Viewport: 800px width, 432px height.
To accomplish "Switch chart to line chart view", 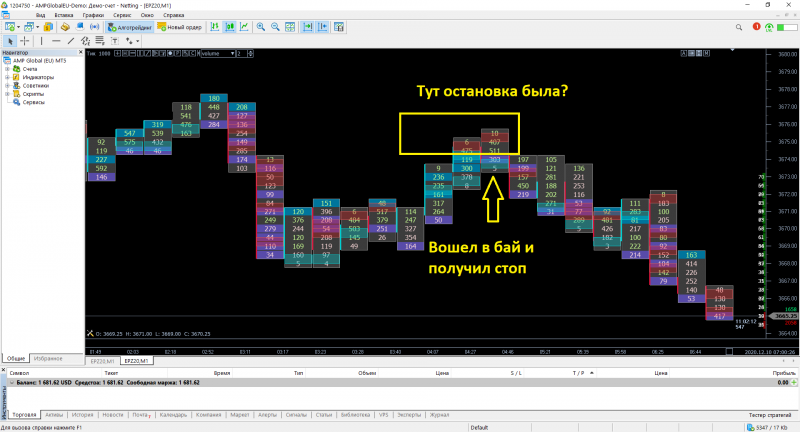I will 244,28.
